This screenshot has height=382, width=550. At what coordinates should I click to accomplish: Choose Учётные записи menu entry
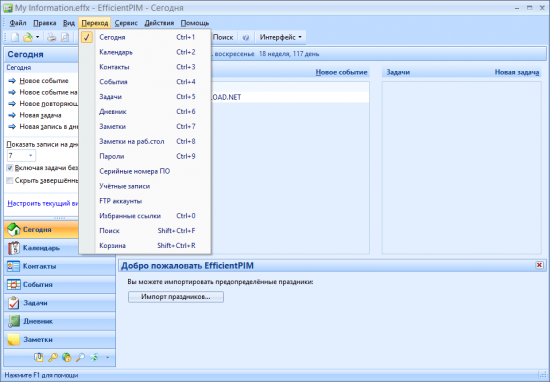145,186
